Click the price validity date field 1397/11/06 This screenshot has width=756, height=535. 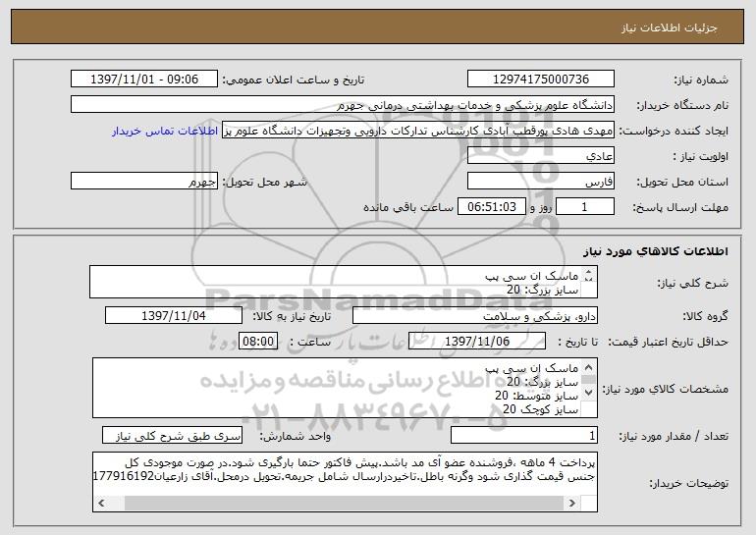pos(477,342)
